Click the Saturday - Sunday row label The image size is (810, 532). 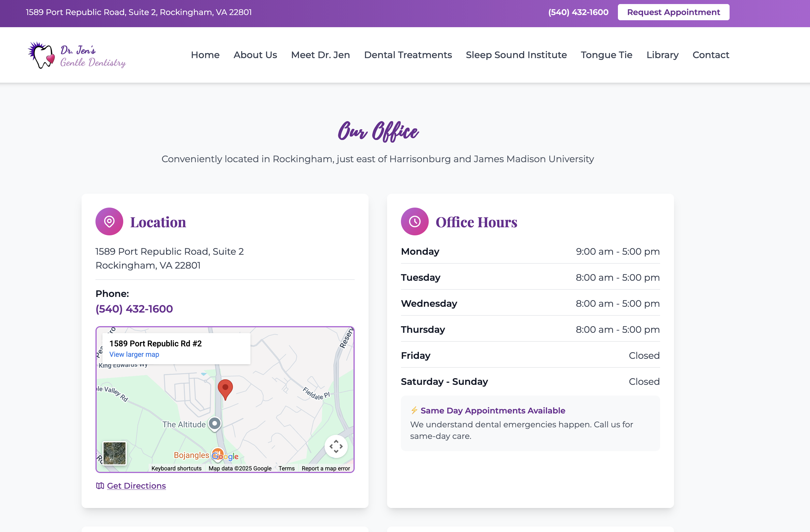click(x=444, y=382)
